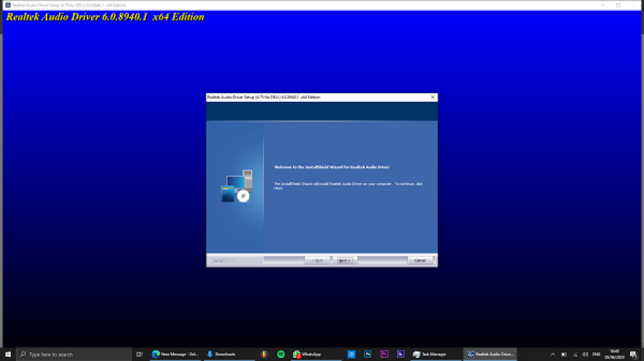This screenshot has height=361, width=644.
Task: Open Premiere Pro from the taskbar
Action: coord(384,354)
